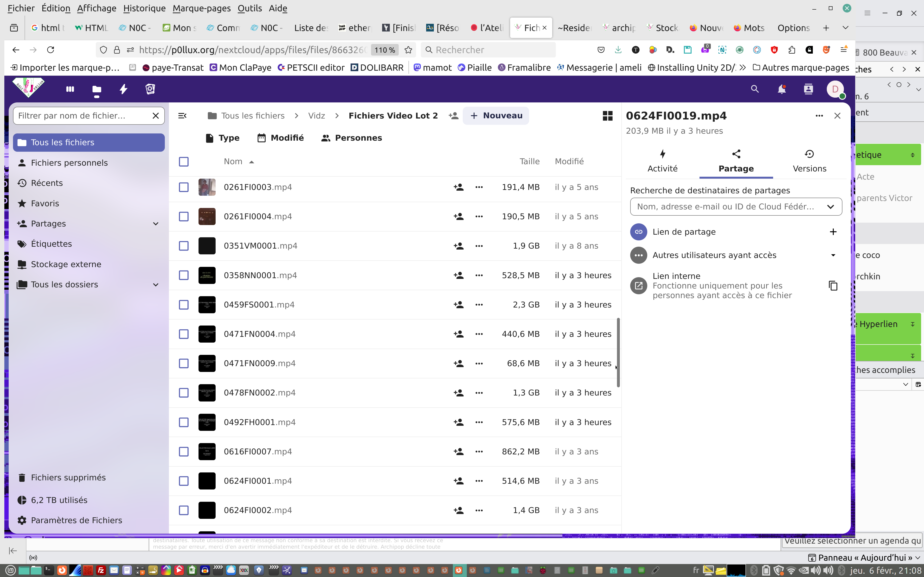Screen dimensions: 924x577
Task: Copy internal link with clipboard icon
Action: pos(833,286)
